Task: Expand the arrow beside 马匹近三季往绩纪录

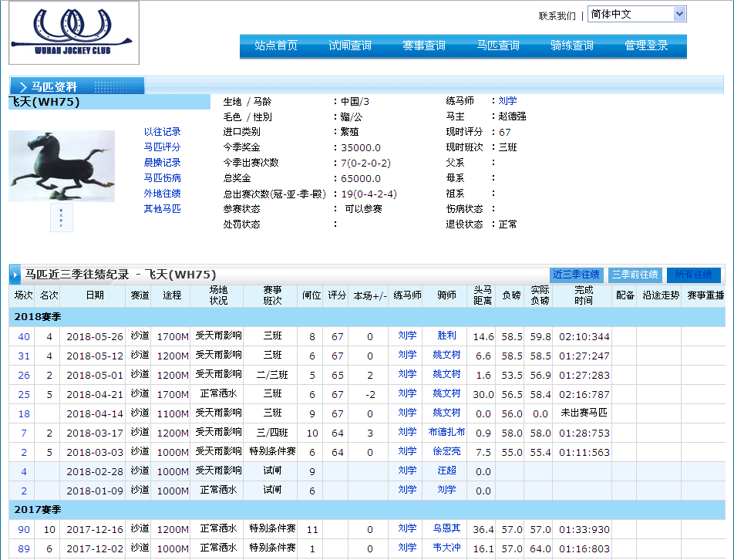Action: coord(15,275)
